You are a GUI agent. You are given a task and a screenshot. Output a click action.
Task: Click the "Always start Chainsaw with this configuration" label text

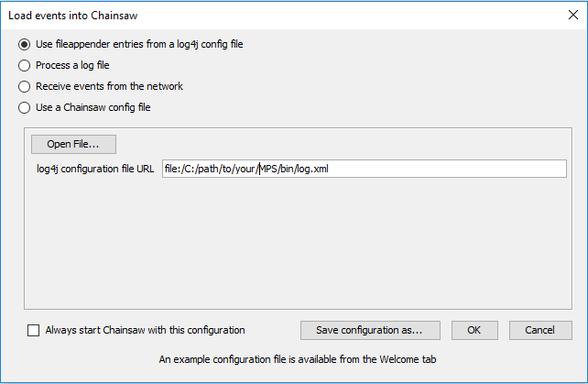click(x=145, y=330)
